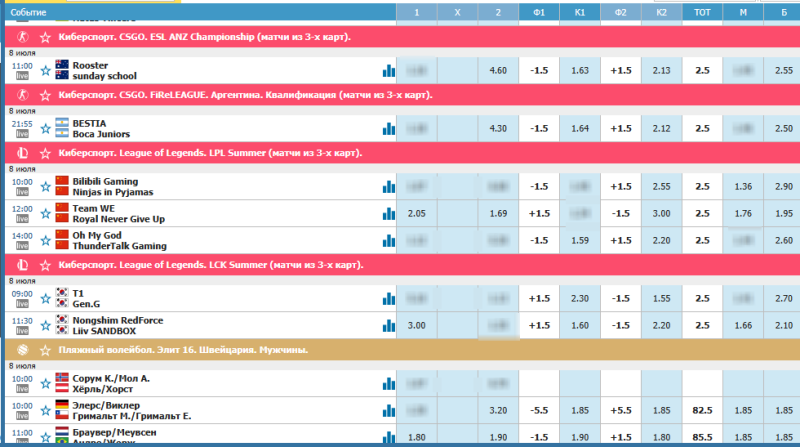Star the Oh My God vs ThunderTalk Gaming match
Image resolution: width=800 pixels, height=447 pixels.
pos(45,240)
